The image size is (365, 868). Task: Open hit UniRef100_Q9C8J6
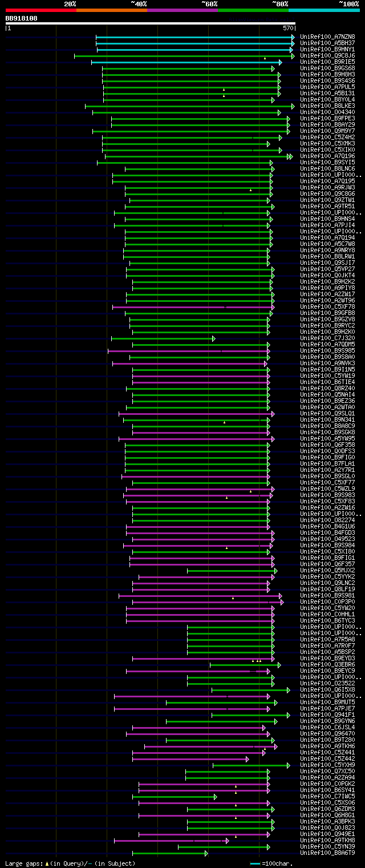click(326, 55)
